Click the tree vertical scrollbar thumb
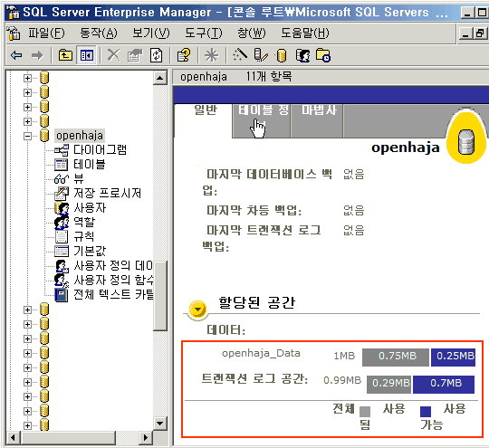The image size is (489, 448). click(x=160, y=296)
